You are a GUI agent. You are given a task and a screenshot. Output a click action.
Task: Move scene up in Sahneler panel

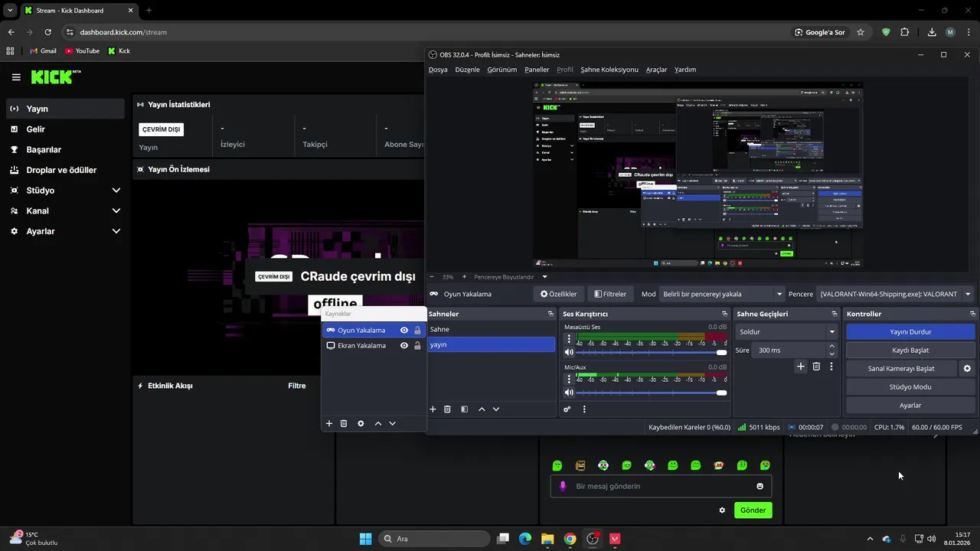click(x=482, y=409)
